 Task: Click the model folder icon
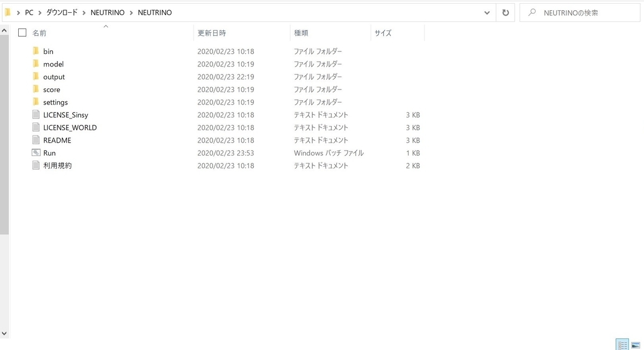tap(36, 64)
